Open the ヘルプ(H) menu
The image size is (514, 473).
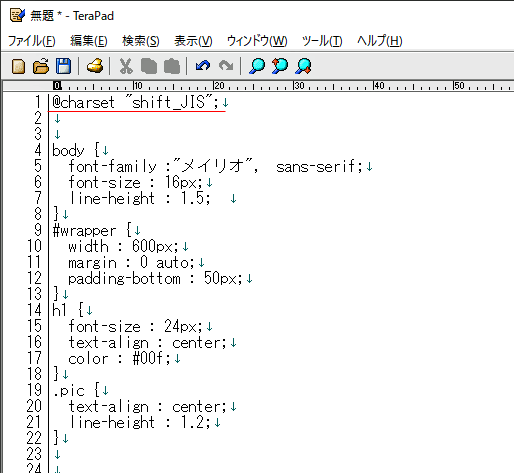click(x=380, y=41)
